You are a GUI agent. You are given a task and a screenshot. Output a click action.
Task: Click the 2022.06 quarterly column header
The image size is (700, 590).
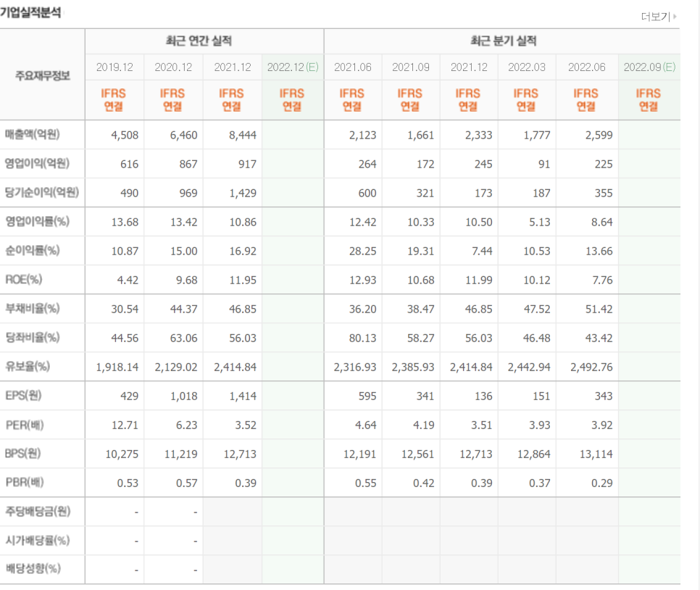tap(587, 67)
